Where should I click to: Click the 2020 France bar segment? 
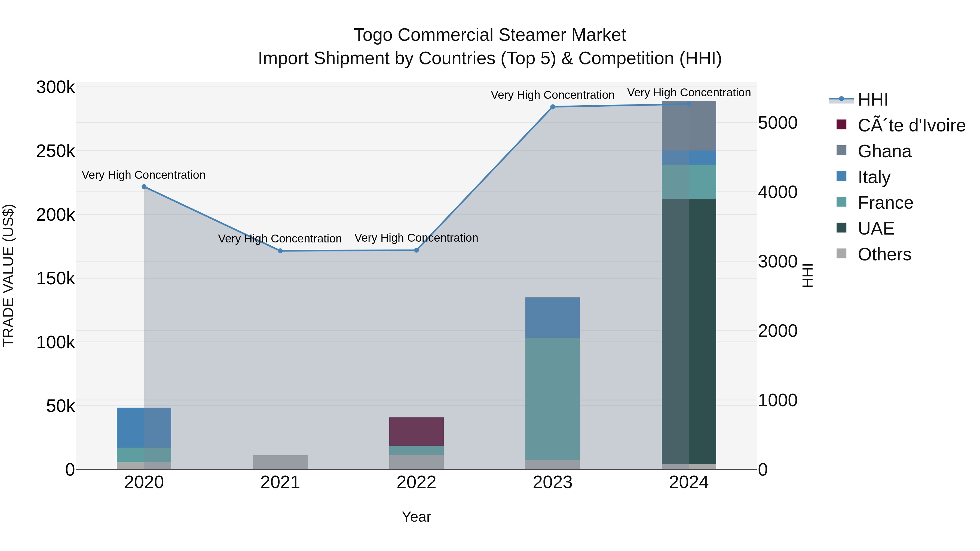coord(144,455)
